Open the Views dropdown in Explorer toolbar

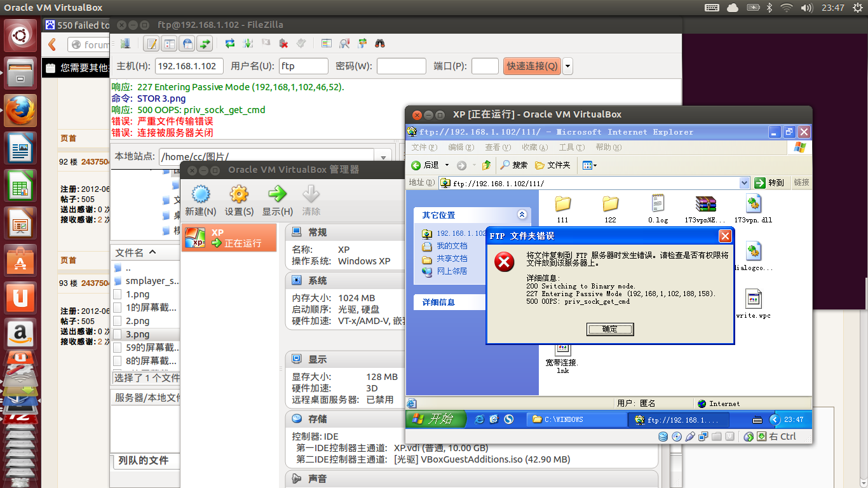[589, 165]
